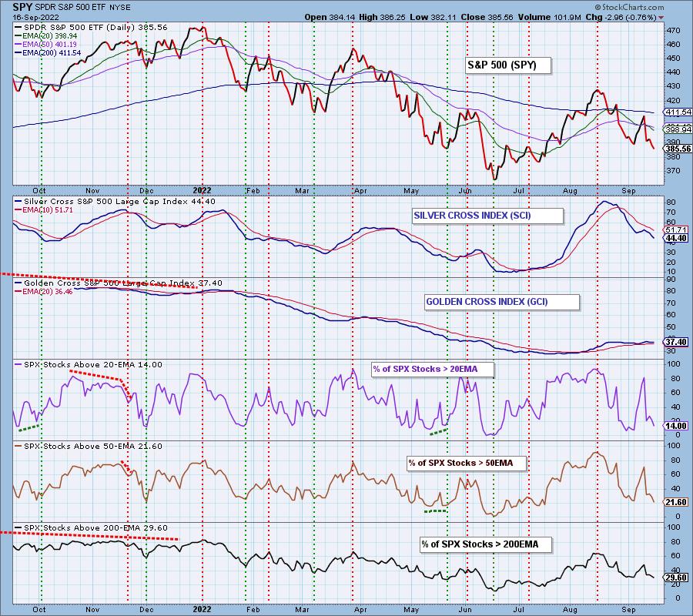The width and height of the screenshot is (693, 616).
Task: Select the 370 price level on the SPY axis
Action: click(x=673, y=170)
